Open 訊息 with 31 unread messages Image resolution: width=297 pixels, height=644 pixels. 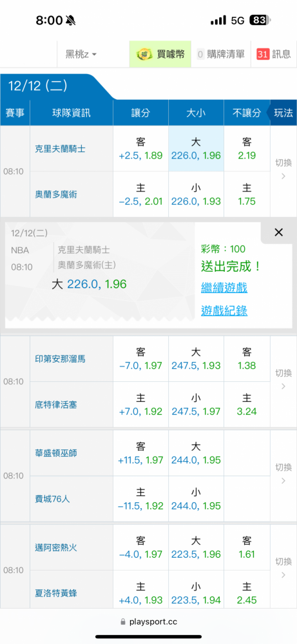click(x=274, y=54)
